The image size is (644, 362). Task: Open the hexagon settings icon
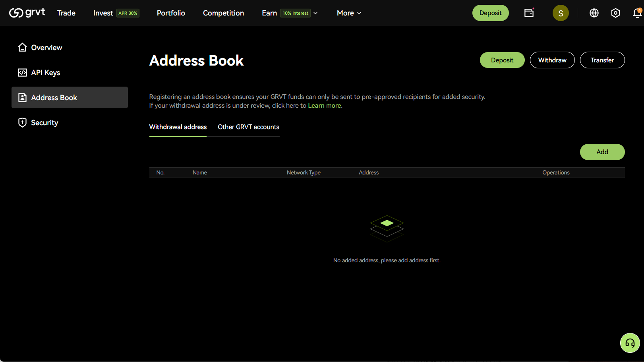tap(615, 13)
